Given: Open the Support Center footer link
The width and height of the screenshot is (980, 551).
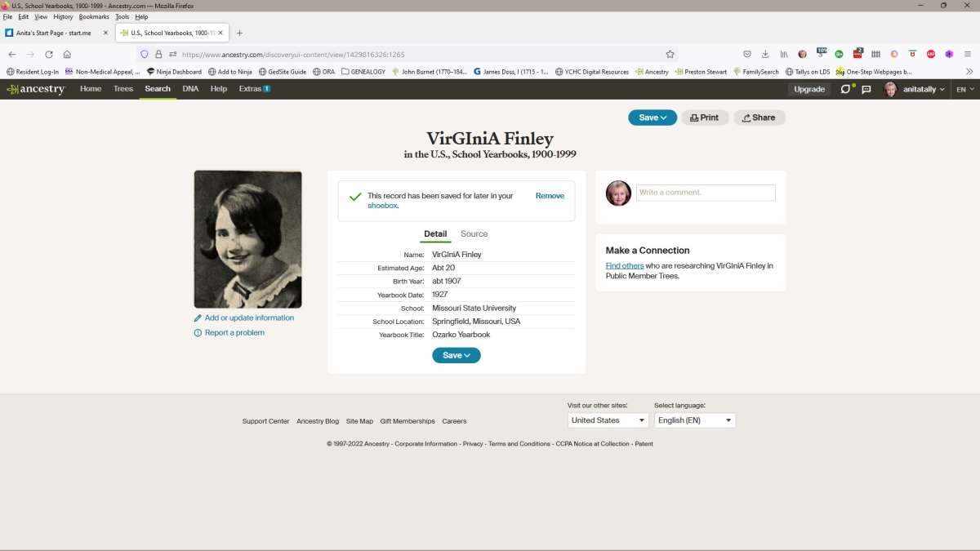Looking at the screenshot, I should [x=265, y=421].
